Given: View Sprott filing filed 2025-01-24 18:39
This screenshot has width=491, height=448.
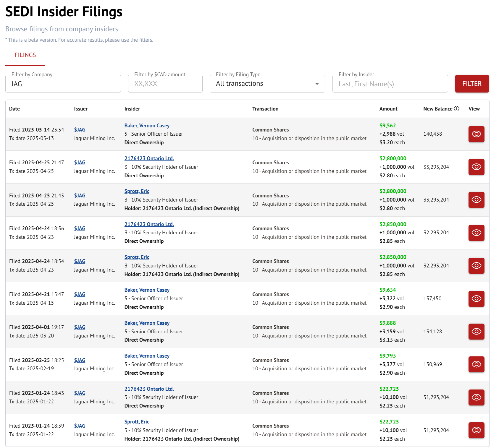Looking at the screenshot, I should click(x=476, y=430).
